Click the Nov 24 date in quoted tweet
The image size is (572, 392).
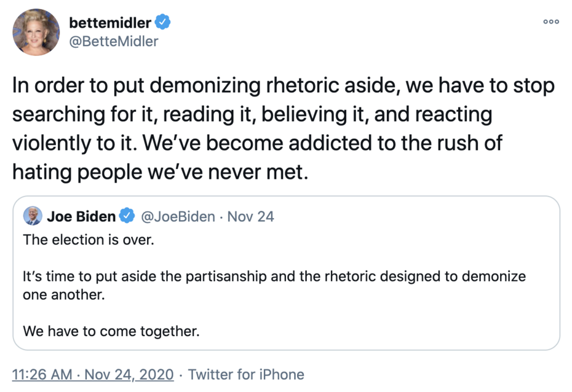click(251, 216)
